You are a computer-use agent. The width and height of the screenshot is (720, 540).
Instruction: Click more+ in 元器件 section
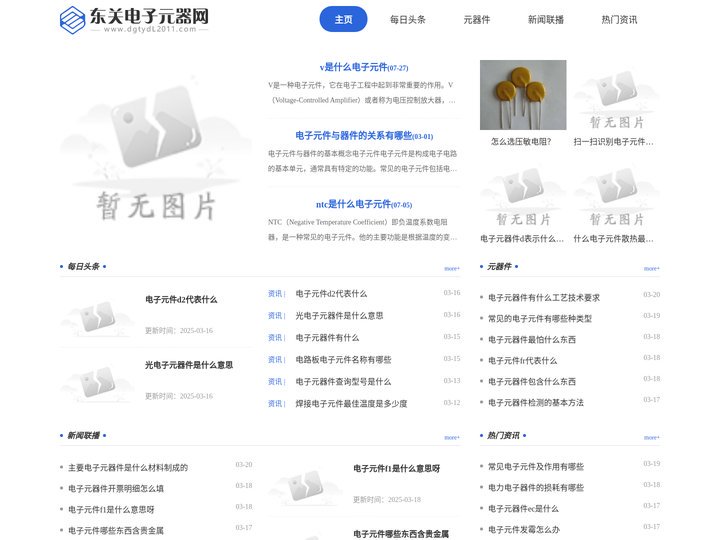point(652,269)
